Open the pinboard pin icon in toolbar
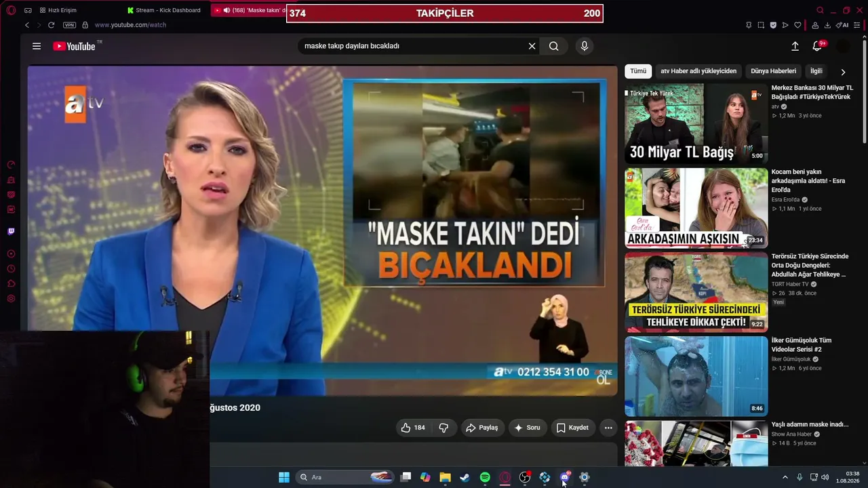868x488 pixels. [x=749, y=25]
